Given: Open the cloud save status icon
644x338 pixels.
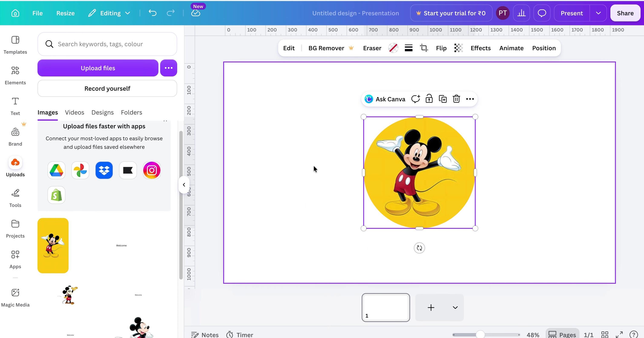Looking at the screenshot, I should point(196,13).
